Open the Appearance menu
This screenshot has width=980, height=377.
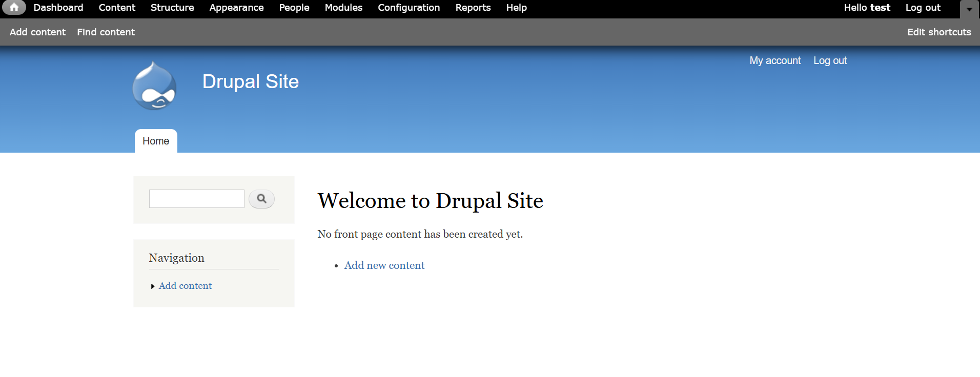236,8
